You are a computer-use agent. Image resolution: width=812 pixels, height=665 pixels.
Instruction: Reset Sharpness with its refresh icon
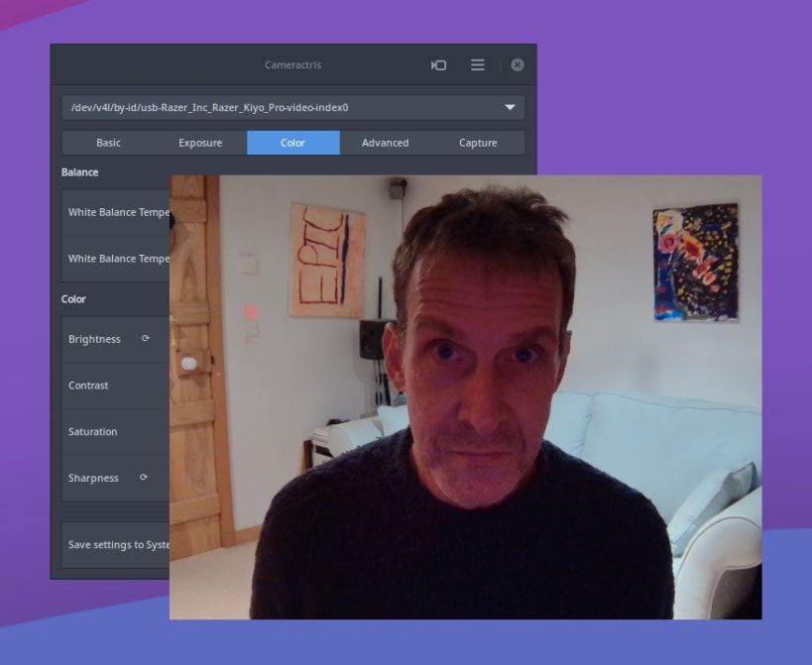(144, 477)
